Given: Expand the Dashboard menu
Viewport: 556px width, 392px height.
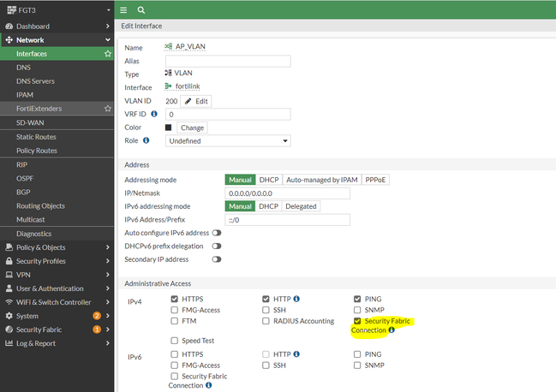Looking at the screenshot, I should pos(108,27).
